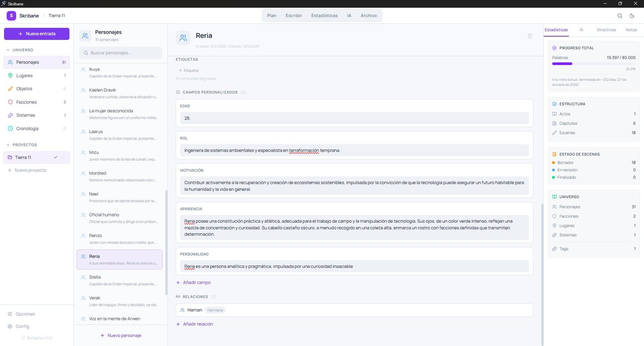The image size is (644, 346).
Task: Open Sistemas section in sidebar
Action: tap(25, 115)
